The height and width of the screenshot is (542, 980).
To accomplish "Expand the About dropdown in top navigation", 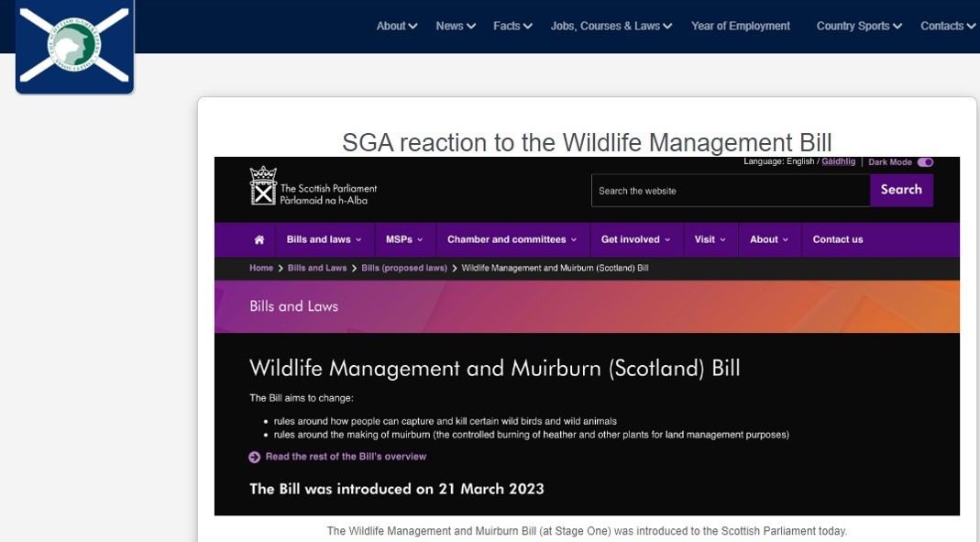I will point(396,26).
